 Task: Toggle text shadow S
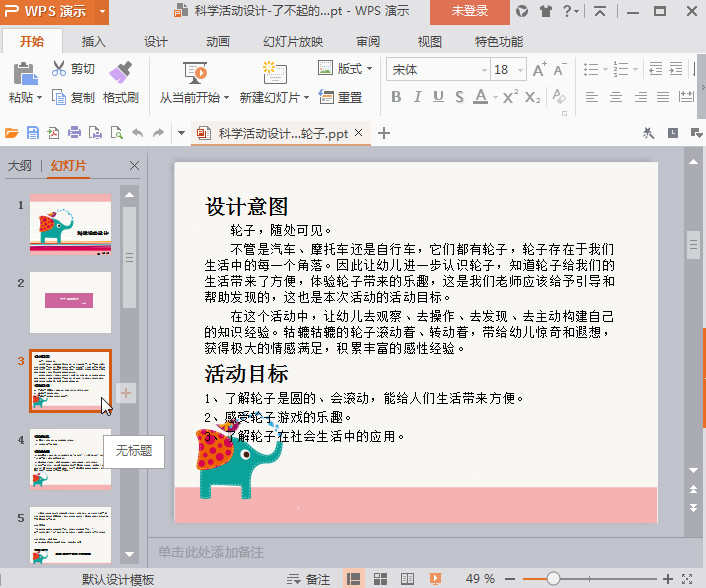click(x=459, y=97)
